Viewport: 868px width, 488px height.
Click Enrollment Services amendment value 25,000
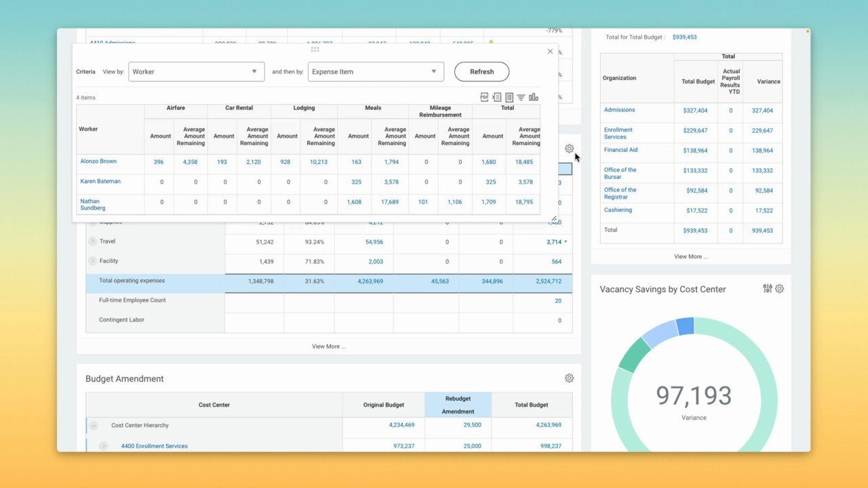tap(472, 446)
